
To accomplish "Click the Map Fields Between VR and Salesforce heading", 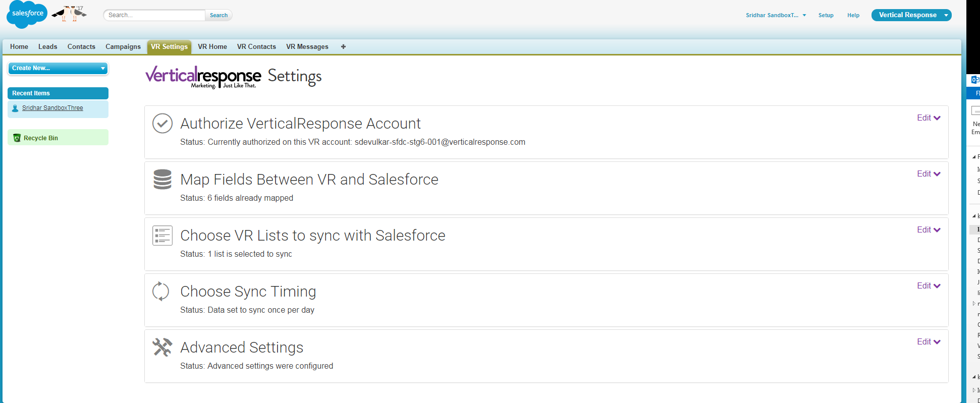I will (309, 180).
